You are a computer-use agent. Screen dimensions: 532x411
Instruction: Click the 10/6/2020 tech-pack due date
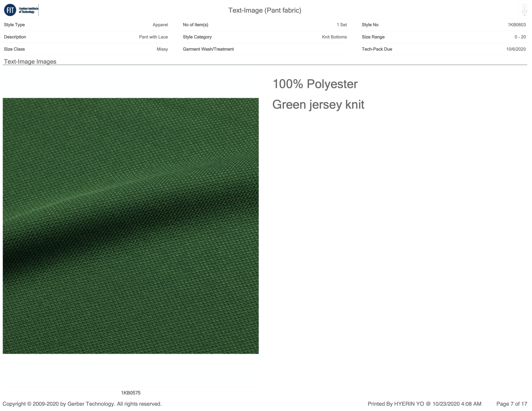point(516,49)
